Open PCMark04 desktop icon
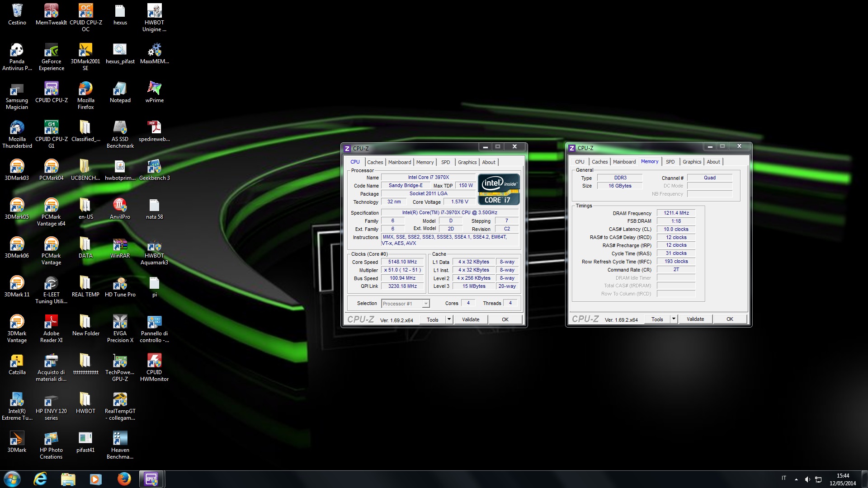This screenshot has width=868, height=488. point(51,170)
